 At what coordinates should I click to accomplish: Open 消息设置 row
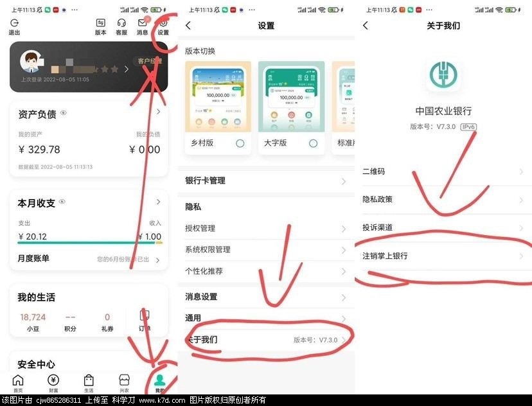click(267, 297)
